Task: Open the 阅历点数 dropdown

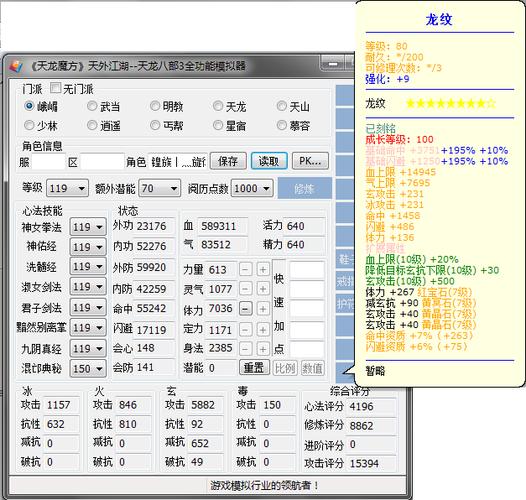Action: tap(252, 188)
